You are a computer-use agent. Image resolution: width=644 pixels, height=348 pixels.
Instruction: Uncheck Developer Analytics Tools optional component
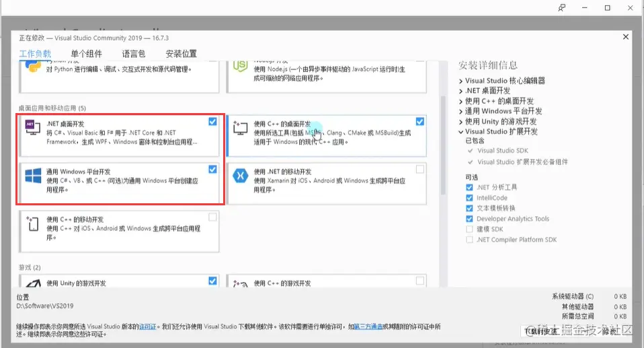469,219
